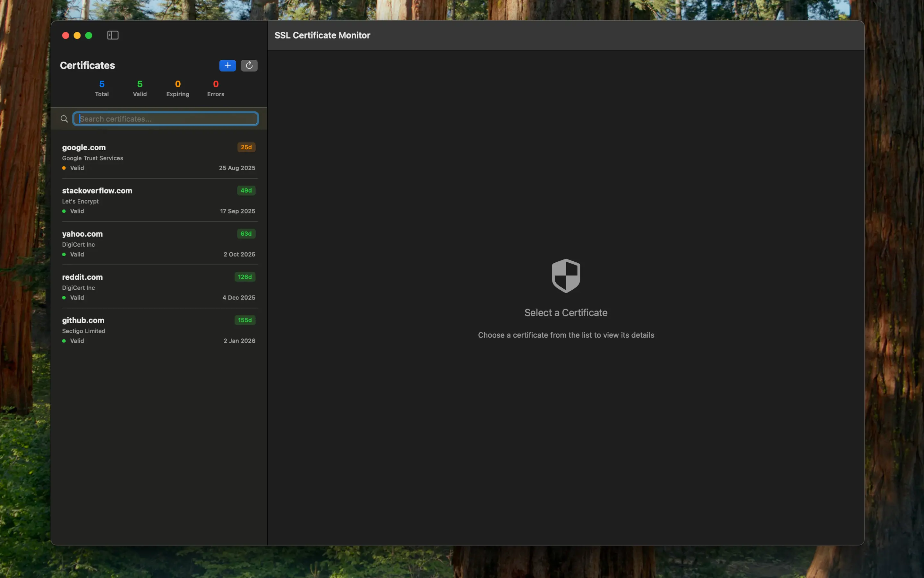Click the orange status dot for google.com
The image size is (924, 578).
point(64,168)
